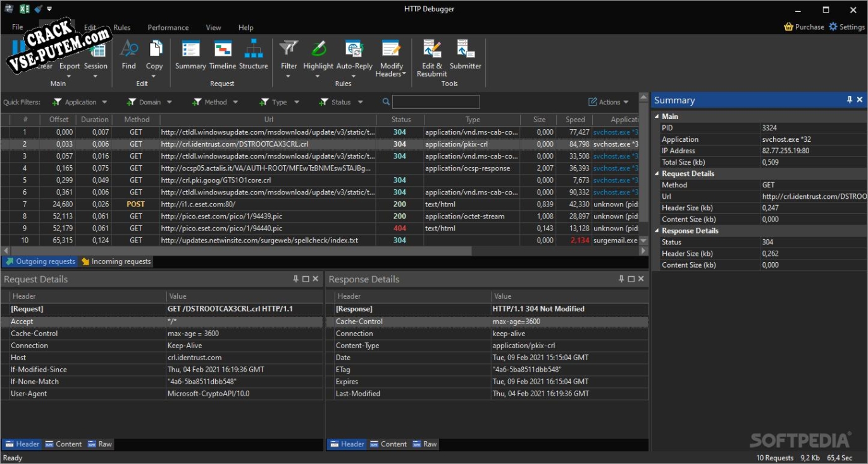
Task: Open the Structure view
Action: 254,55
